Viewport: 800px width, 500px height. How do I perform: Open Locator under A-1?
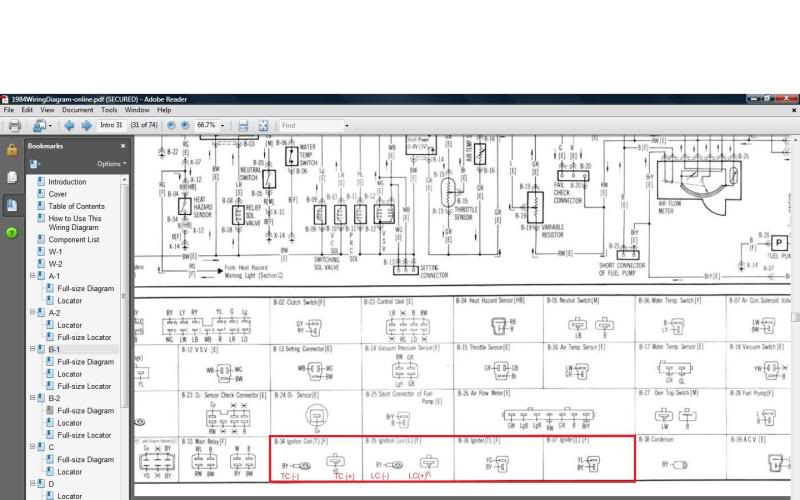(69, 301)
